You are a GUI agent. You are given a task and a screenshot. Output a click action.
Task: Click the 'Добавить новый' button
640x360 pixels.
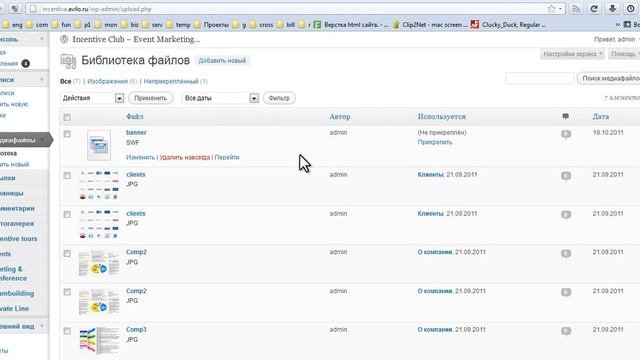tap(222, 61)
